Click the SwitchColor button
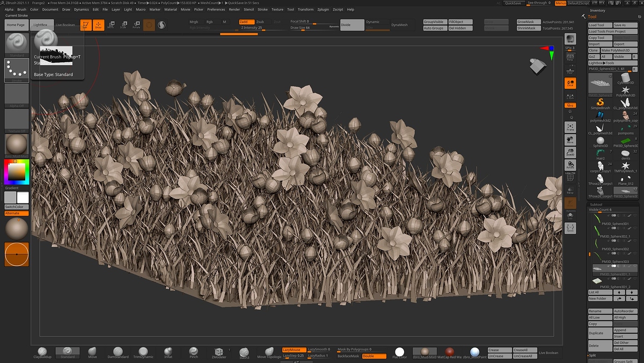Screen dimensions: 644x363 [17, 207]
